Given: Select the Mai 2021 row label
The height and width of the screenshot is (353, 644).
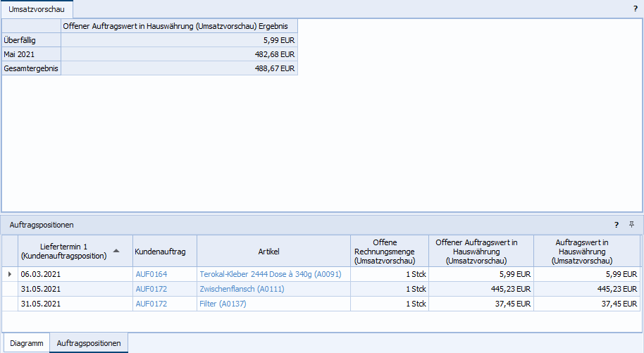Looking at the screenshot, I should [x=32, y=54].
